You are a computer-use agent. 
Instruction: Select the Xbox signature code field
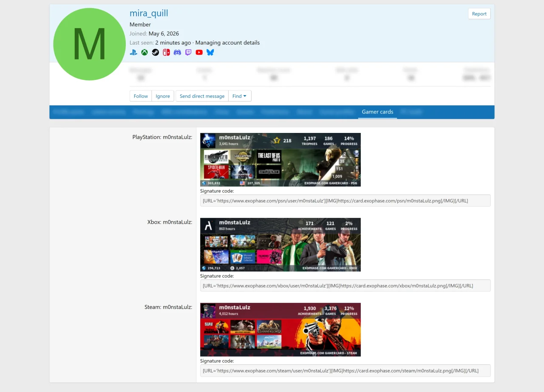click(x=345, y=285)
